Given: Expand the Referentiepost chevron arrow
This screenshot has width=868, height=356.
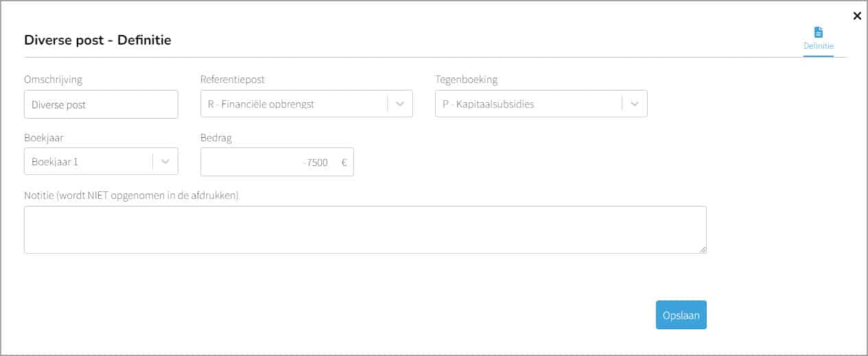Looking at the screenshot, I should click(x=400, y=104).
